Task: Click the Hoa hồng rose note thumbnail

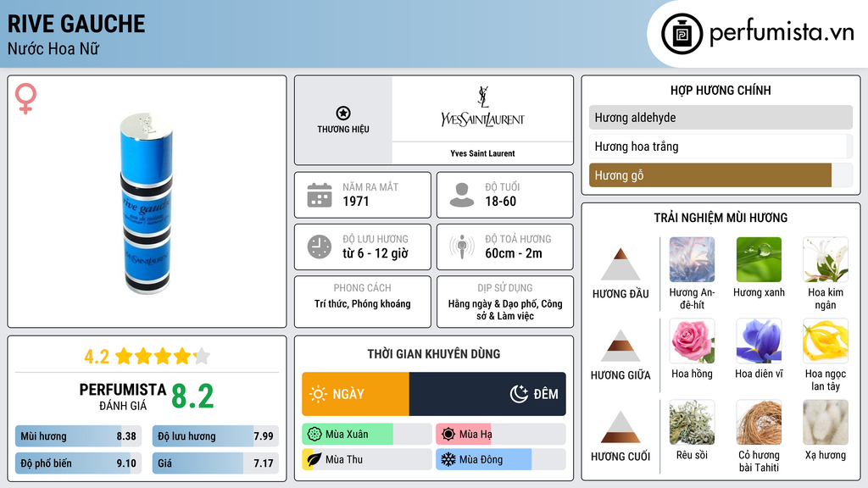Action: click(692, 341)
